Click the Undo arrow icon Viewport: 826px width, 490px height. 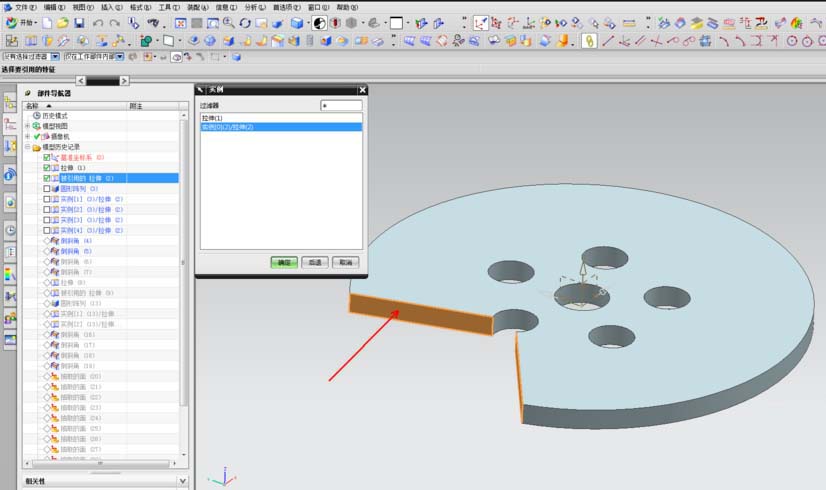coord(98,22)
